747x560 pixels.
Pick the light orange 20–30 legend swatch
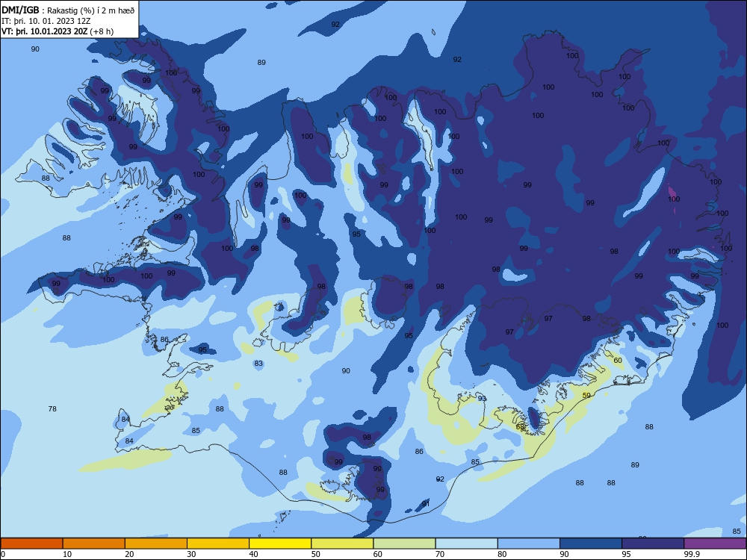coord(156,544)
